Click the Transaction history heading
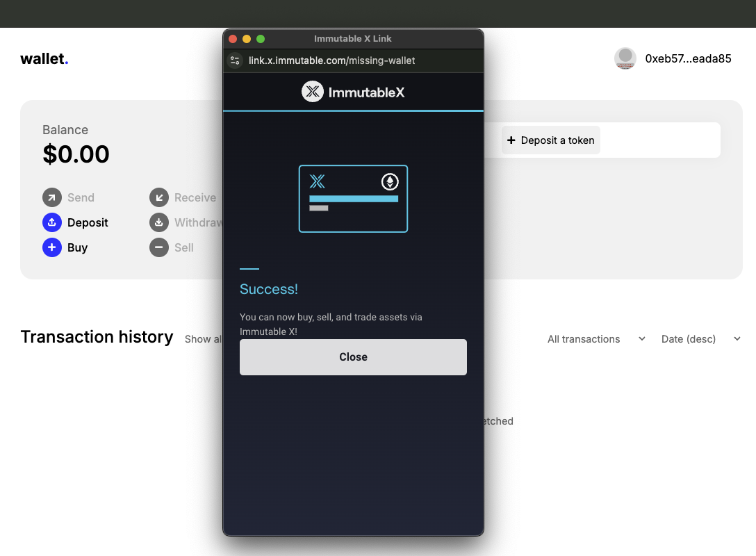This screenshot has height=556, width=756. coord(97,336)
